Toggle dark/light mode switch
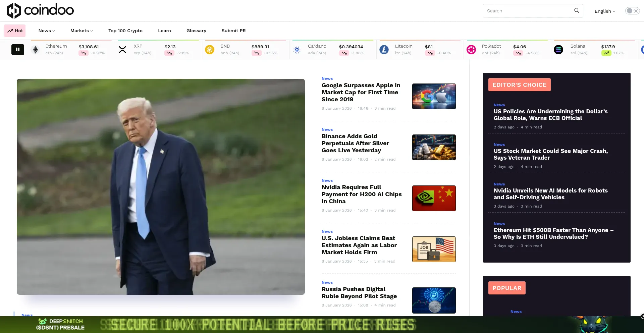 (632, 11)
